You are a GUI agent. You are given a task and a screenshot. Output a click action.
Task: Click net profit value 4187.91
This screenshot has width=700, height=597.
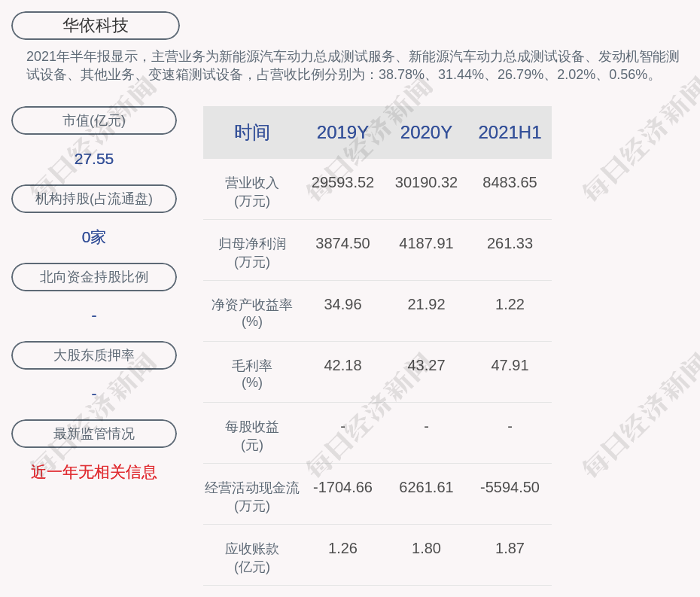(x=426, y=243)
